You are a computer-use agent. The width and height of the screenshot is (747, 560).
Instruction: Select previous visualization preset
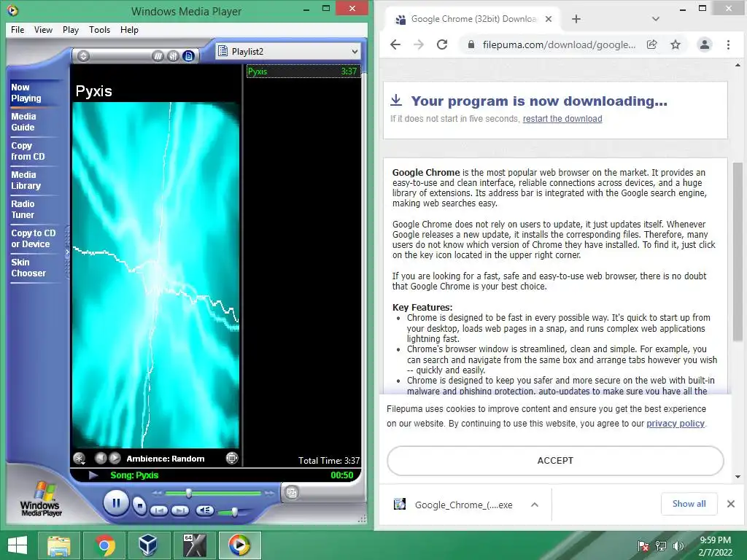(x=101, y=458)
